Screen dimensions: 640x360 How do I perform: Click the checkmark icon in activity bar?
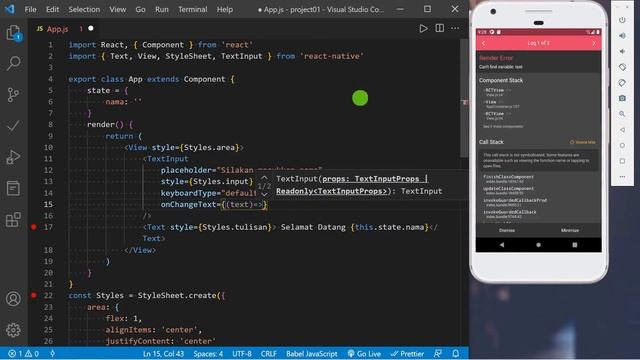[13, 126]
